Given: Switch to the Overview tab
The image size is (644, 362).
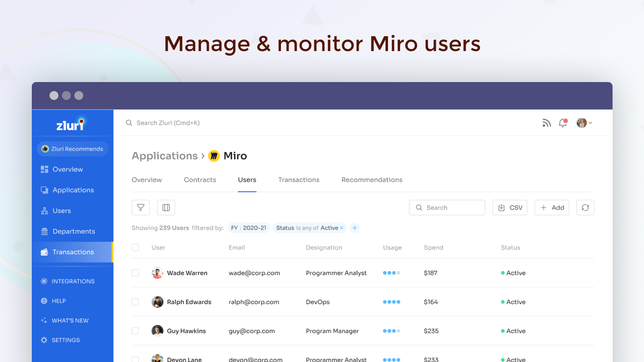Looking at the screenshot, I should tap(147, 180).
